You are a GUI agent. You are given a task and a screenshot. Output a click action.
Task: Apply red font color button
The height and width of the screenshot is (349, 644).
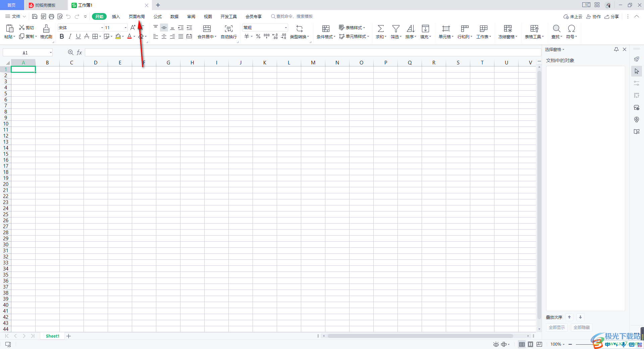[129, 36]
